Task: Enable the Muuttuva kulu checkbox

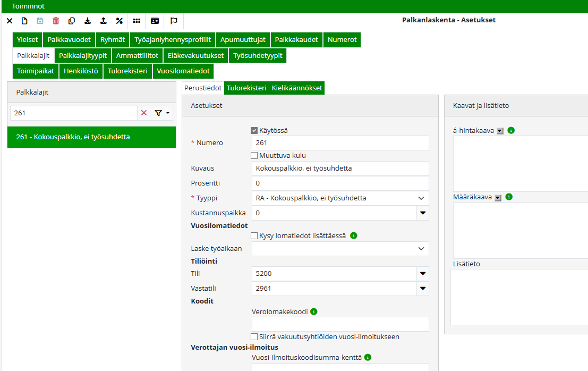Action: (254, 155)
